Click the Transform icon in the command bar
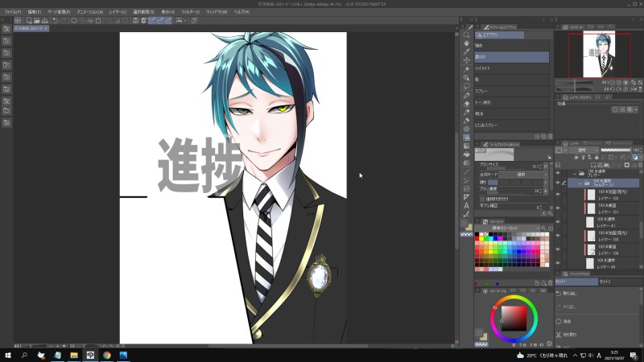Viewport: 644px width, 362px height. (98, 20)
